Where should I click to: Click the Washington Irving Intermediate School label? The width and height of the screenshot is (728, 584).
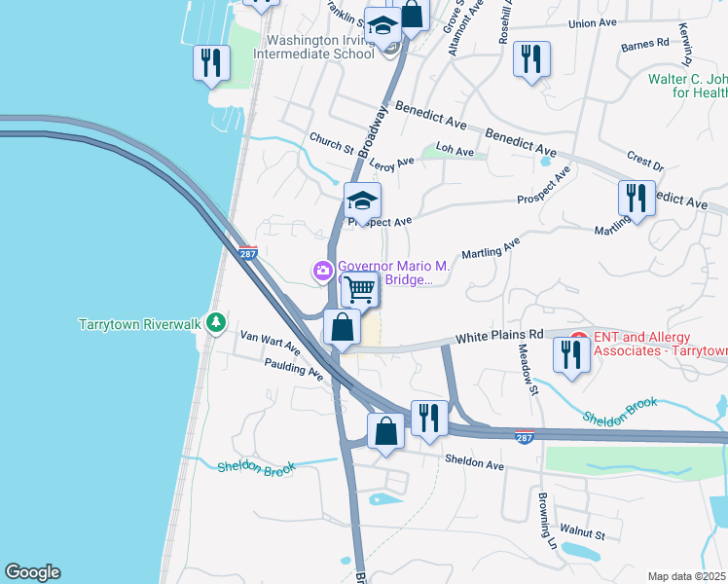tap(313, 48)
